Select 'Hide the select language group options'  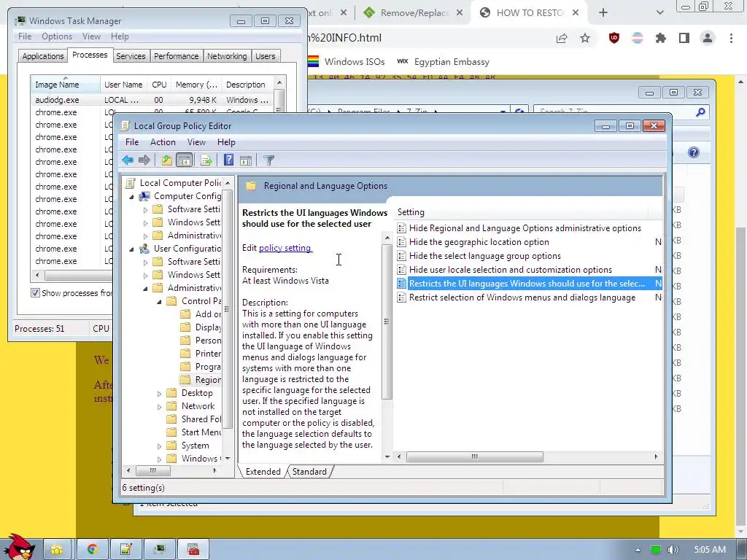pyautogui.click(x=484, y=256)
